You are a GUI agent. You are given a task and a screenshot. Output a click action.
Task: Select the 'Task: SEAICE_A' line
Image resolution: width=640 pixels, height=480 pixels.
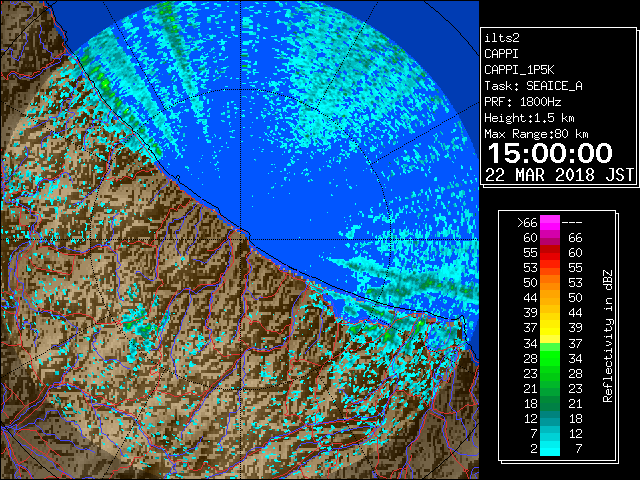(x=533, y=86)
